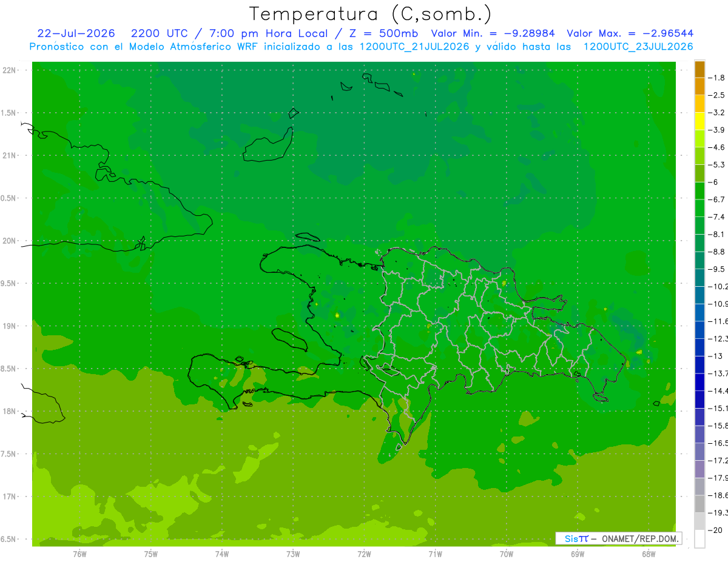Click the '73W' longitude label
Screen dimensions: 728x562
point(293,554)
